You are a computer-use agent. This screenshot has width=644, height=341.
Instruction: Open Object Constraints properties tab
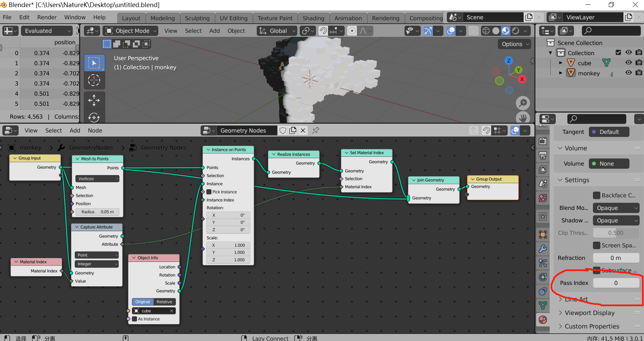543,291
